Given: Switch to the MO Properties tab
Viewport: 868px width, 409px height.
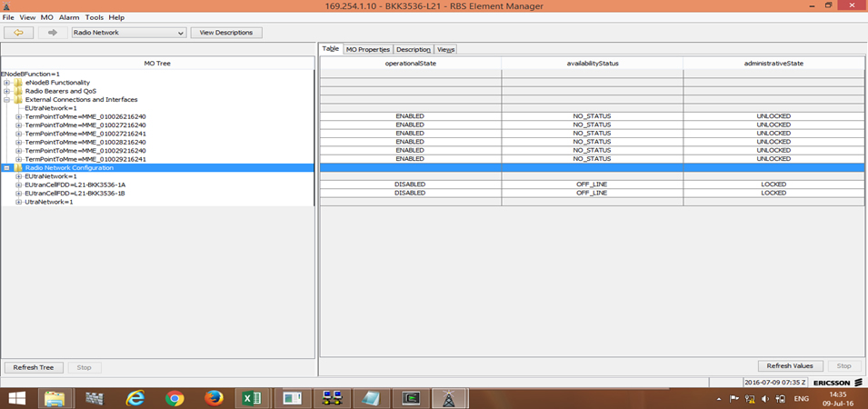Looking at the screenshot, I should [368, 49].
